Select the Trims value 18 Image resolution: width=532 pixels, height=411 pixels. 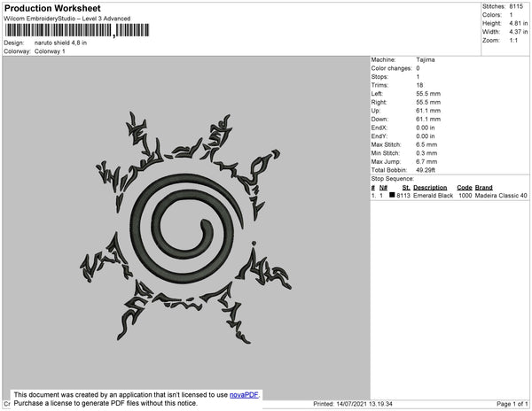[419, 85]
